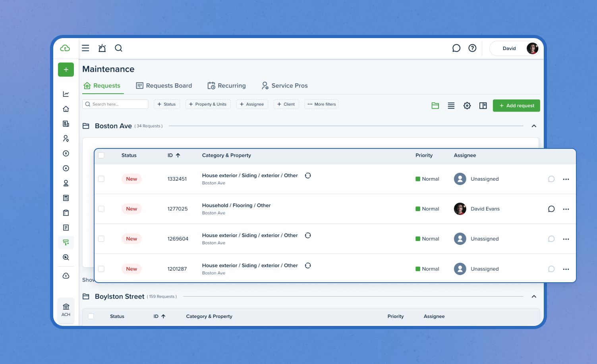Tick the checkbox for request 1269604
The width and height of the screenshot is (597, 364).
point(101,239)
